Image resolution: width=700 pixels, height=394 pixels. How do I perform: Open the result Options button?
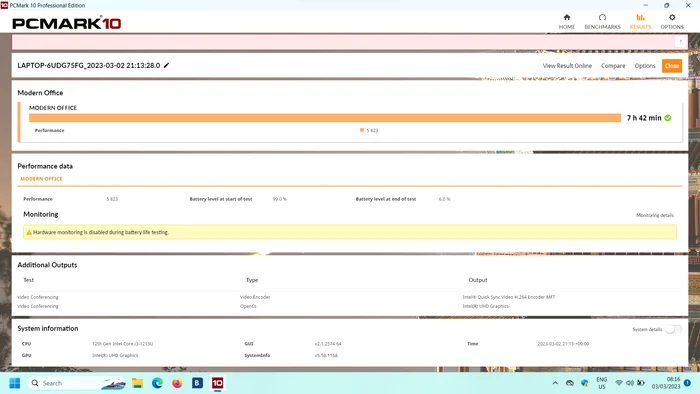(x=645, y=66)
